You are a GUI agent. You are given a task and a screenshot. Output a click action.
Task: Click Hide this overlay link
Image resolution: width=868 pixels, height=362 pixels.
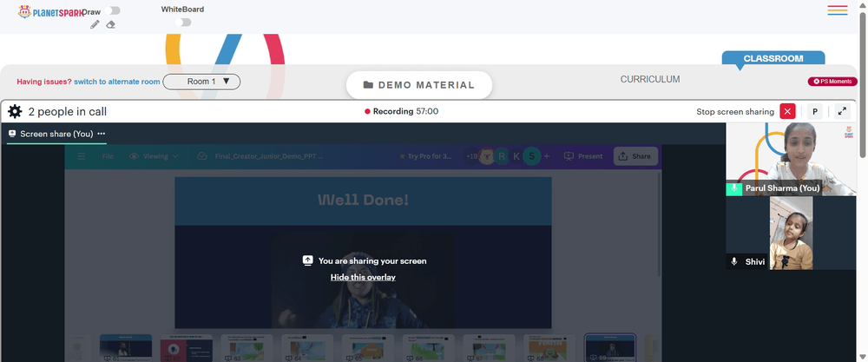[x=363, y=277]
